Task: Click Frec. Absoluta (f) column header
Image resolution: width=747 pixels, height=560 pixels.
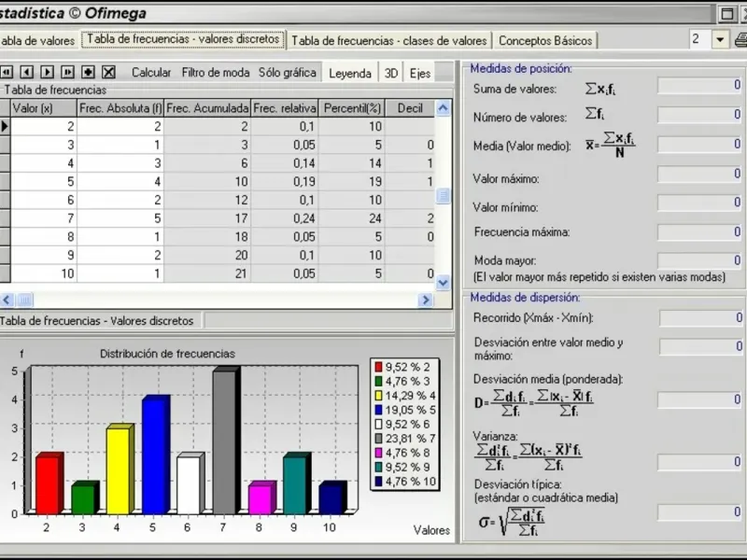Action: (120, 108)
